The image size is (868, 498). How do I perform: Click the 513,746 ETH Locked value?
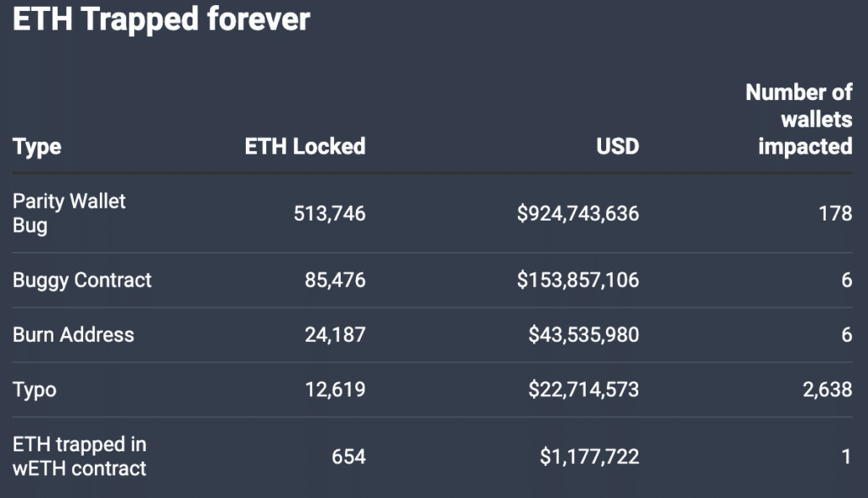(x=329, y=214)
